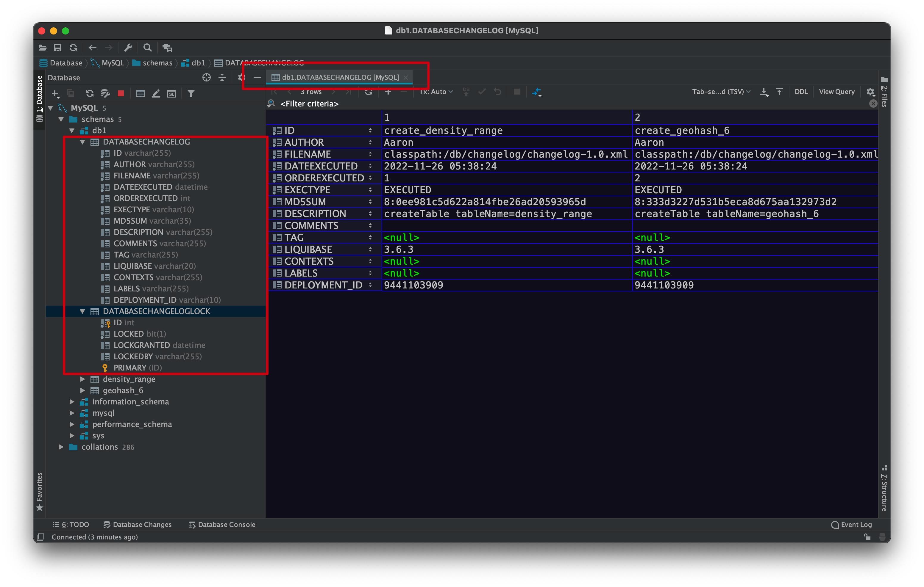Click the Filter funnel icon in Database panel
Screen dimensions: 924x587
tap(191, 94)
